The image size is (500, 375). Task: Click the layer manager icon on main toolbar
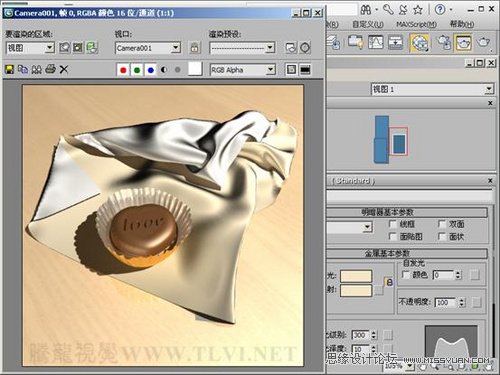tap(333, 42)
